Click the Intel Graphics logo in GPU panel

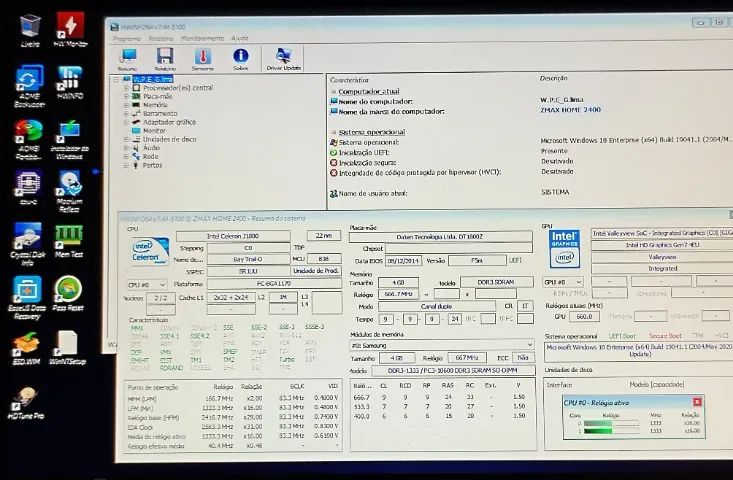[564, 249]
